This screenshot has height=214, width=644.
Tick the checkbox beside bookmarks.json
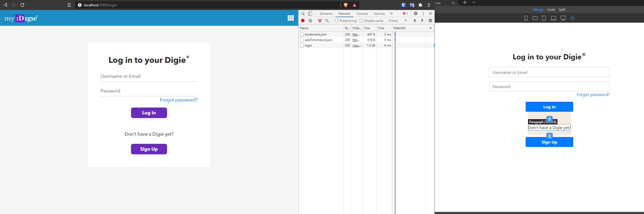tap(302, 34)
